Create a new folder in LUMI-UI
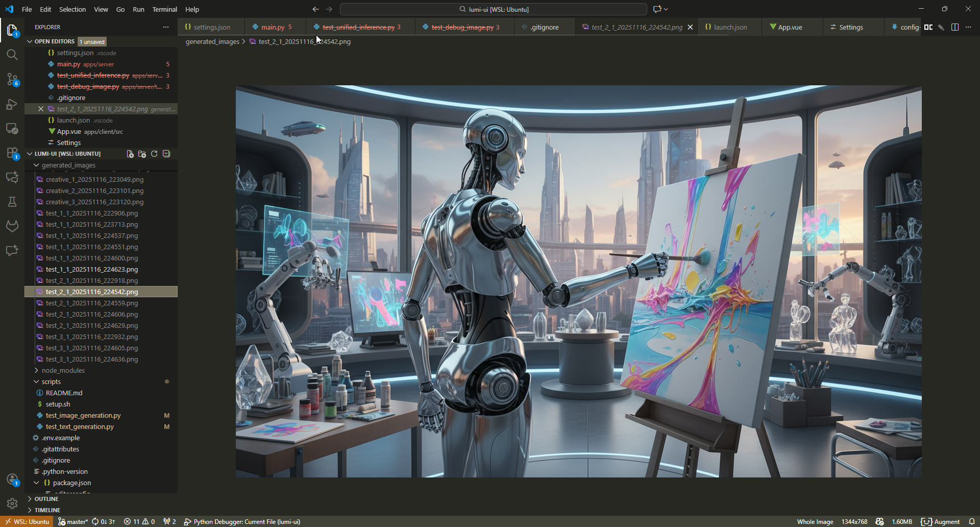The image size is (980, 527). click(142, 154)
